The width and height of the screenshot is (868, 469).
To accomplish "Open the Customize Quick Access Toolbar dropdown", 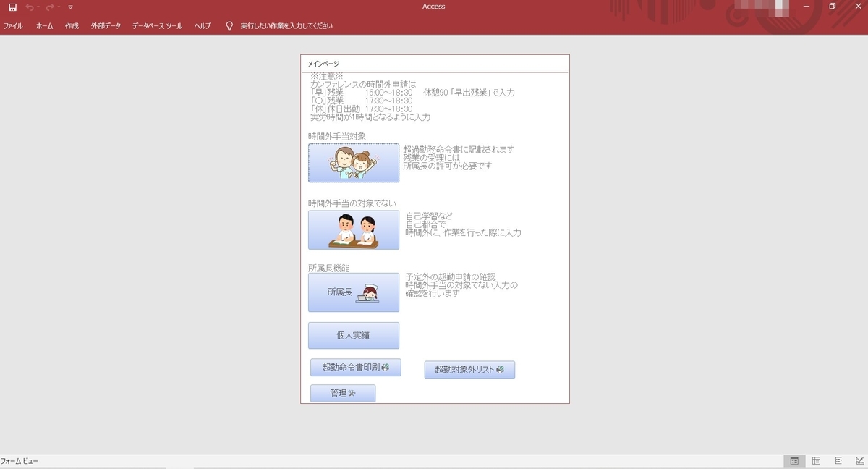I will pyautogui.click(x=70, y=7).
